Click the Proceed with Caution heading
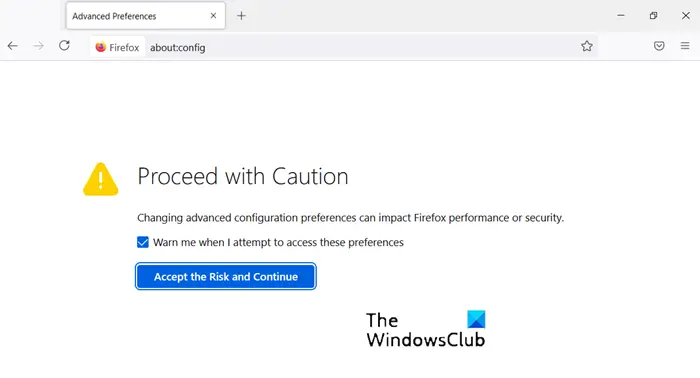This screenshot has width=700, height=378. pos(242,176)
